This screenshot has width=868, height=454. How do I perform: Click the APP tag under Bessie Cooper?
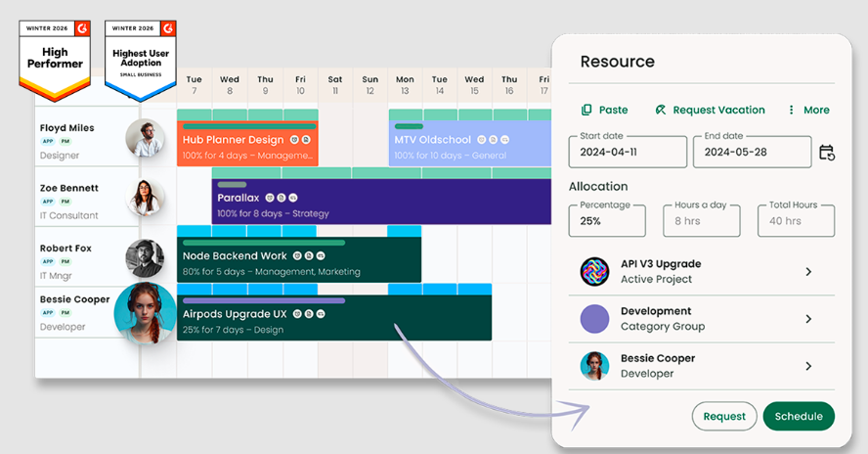(48, 313)
